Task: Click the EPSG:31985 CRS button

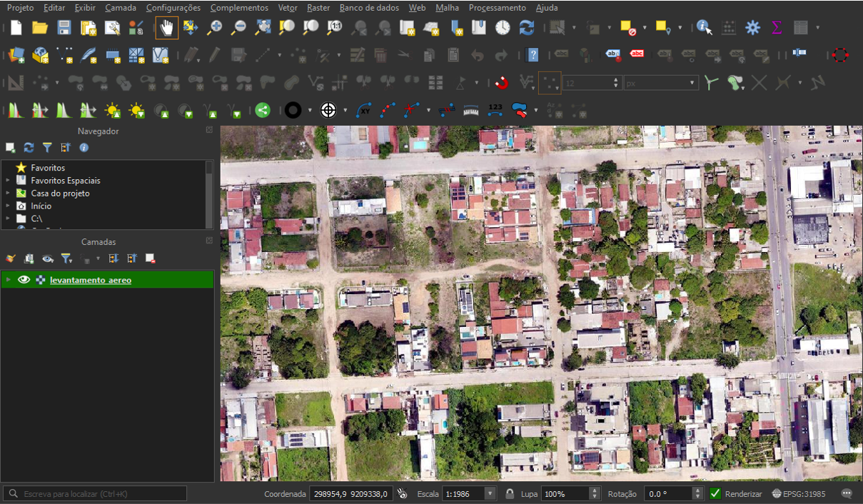Action: click(799, 494)
